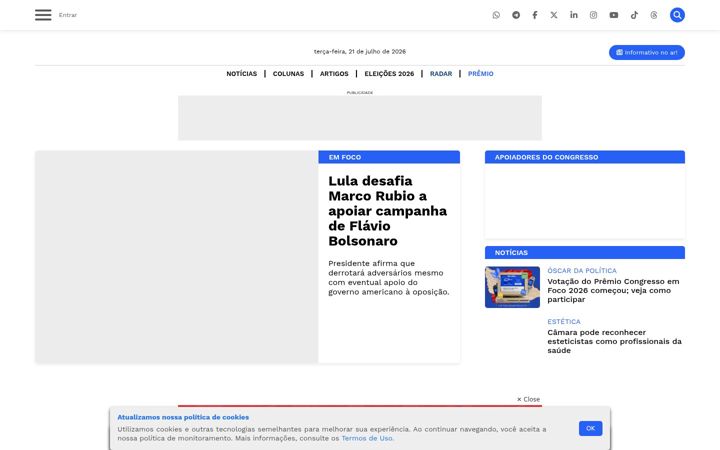
Task: Open the TikTok social icon
Action: point(634,15)
